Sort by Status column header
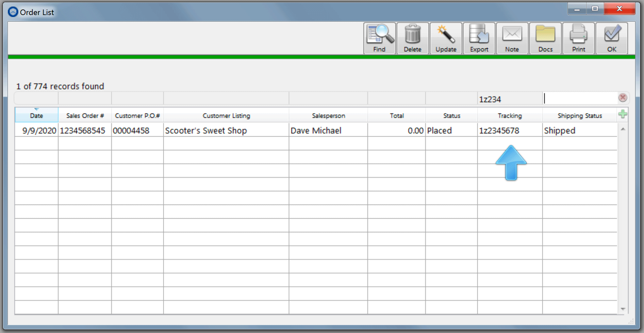644x333 pixels. 452,115
